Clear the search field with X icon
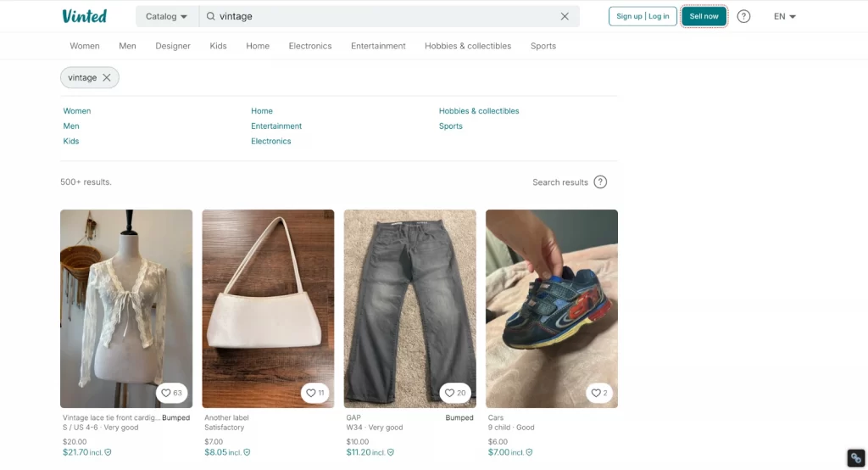Image resolution: width=868 pixels, height=470 pixels. tap(565, 16)
